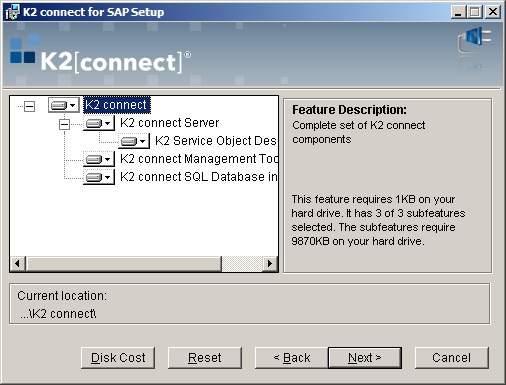The image size is (506, 385).
Task: Proceed with the Next button
Action: tap(365, 358)
